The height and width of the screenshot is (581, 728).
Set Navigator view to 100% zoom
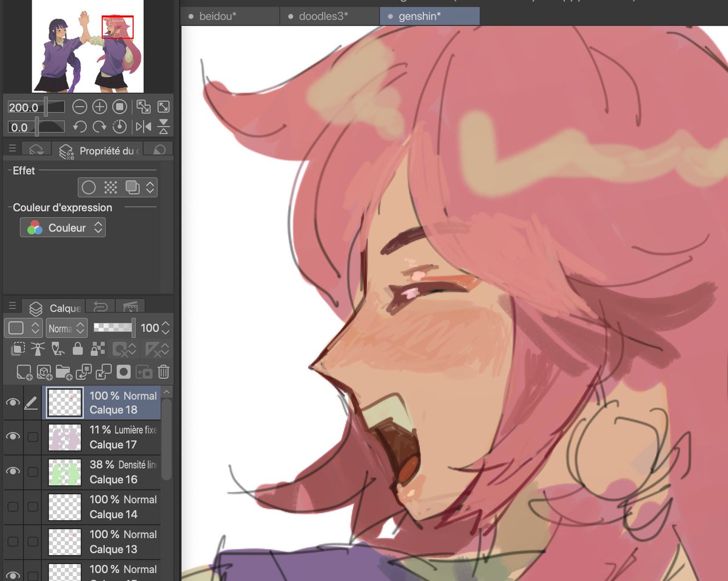pyautogui.click(x=120, y=107)
